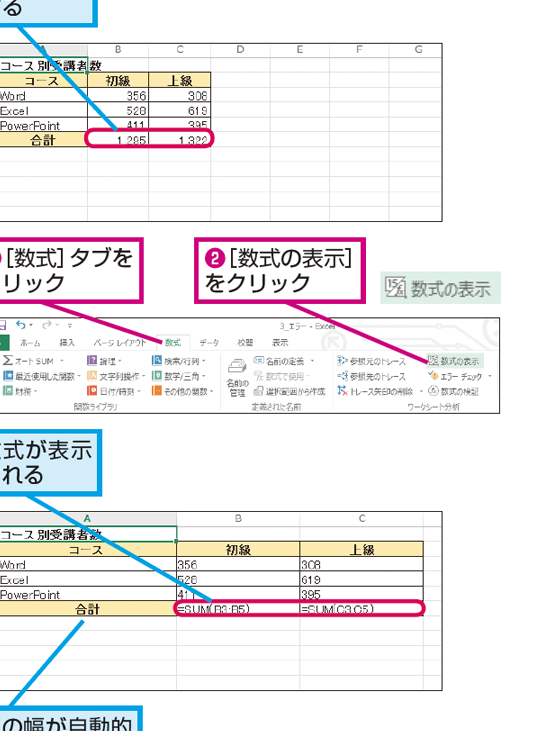Click the 名前の定義 icon
540x731 pixels.
click(258, 360)
